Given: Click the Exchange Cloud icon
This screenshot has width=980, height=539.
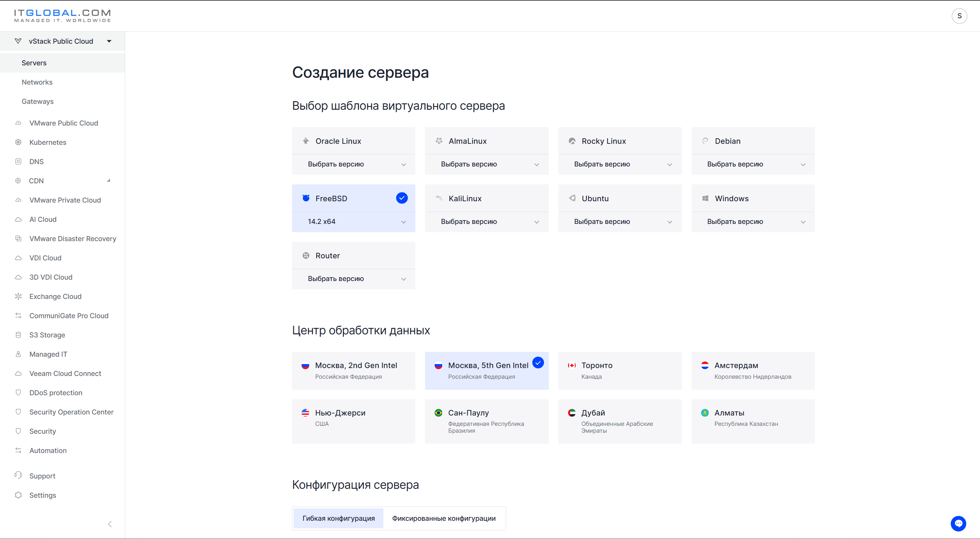Looking at the screenshot, I should [18, 296].
